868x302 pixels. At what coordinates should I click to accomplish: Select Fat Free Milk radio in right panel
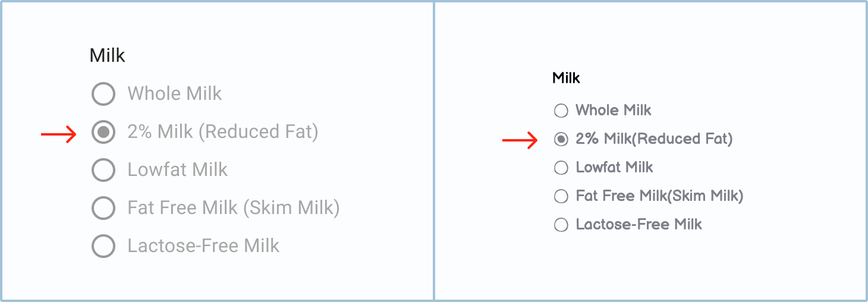[561, 196]
